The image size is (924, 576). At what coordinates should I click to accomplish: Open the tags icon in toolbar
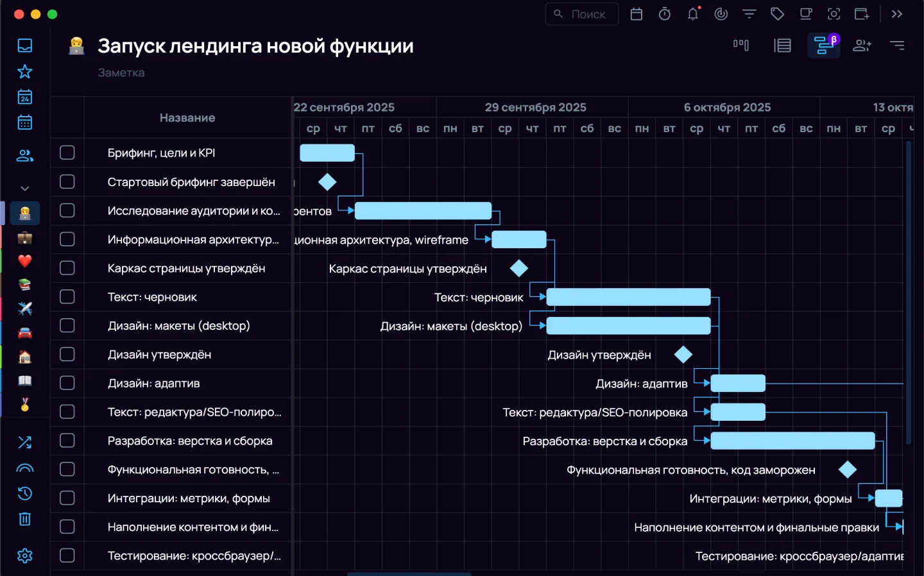778,14
